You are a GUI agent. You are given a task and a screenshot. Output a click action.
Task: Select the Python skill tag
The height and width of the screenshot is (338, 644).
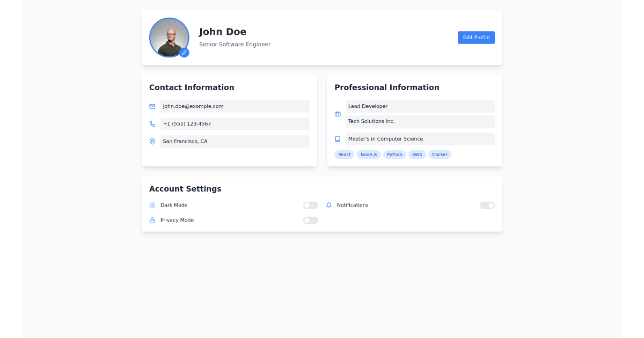click(394, 155)
